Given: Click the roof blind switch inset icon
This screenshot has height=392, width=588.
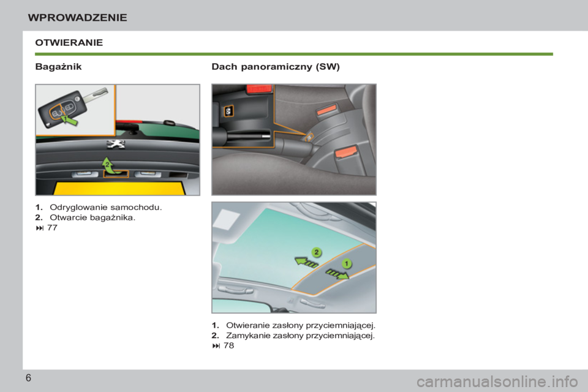Looking at the screenshot, I should tap(228, 110).
